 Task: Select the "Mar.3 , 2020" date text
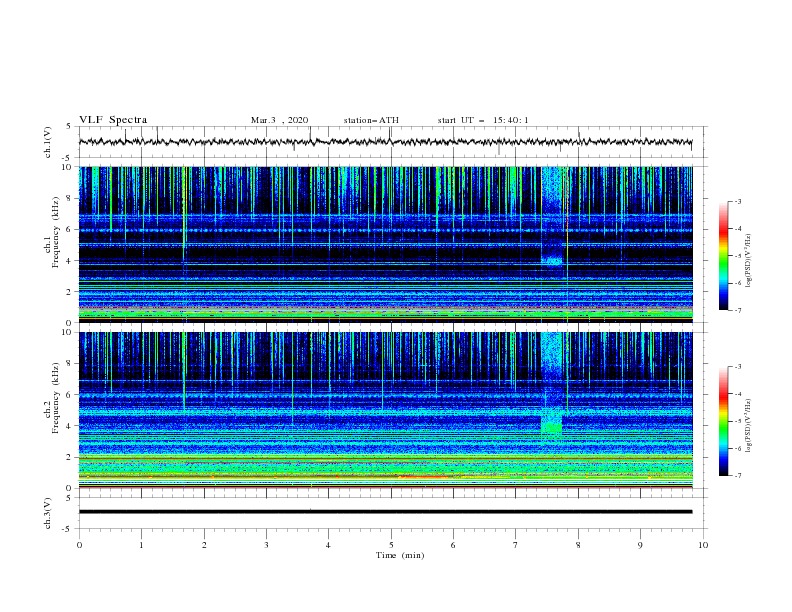coord(279,120)
